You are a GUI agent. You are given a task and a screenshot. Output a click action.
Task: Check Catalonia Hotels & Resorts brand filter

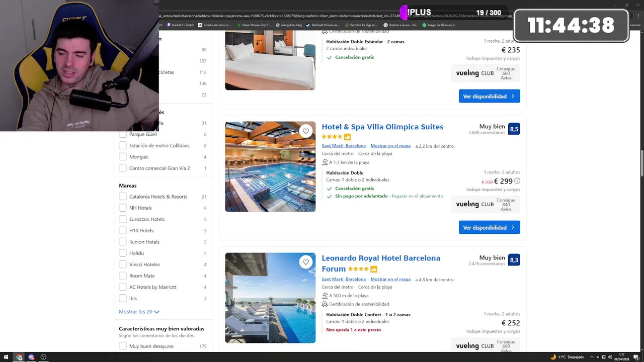(123, 197)
